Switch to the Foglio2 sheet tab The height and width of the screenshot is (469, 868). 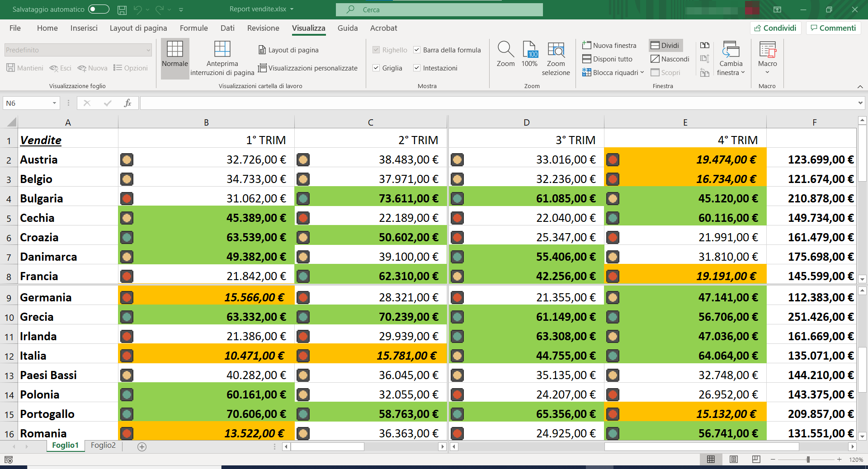[x=103, y=446]
